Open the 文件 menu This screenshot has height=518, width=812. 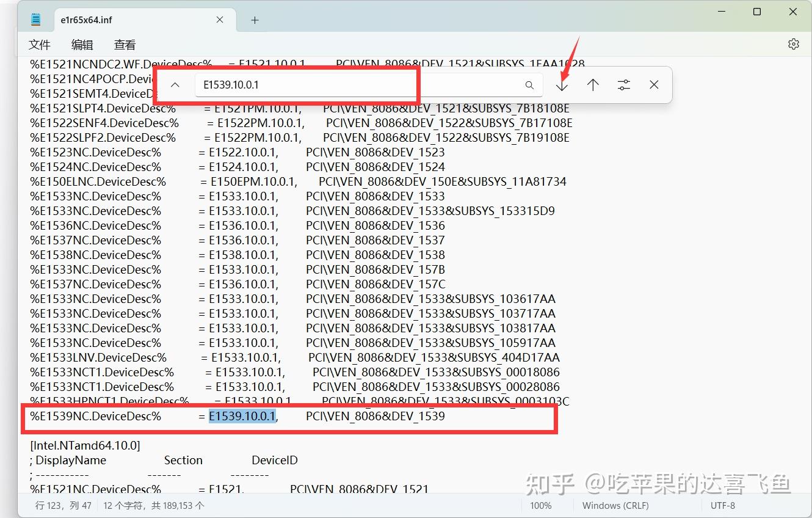(40, 44)
